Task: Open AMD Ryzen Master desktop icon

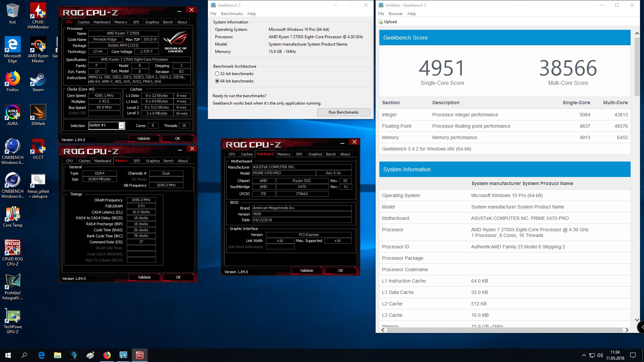Action: (x=38, y=50)
